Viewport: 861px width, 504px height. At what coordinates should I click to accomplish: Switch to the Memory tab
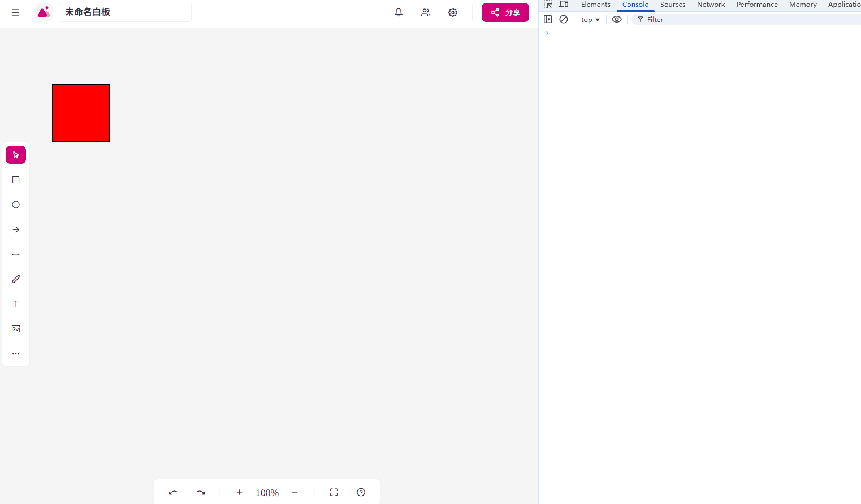tap(803, 5)
